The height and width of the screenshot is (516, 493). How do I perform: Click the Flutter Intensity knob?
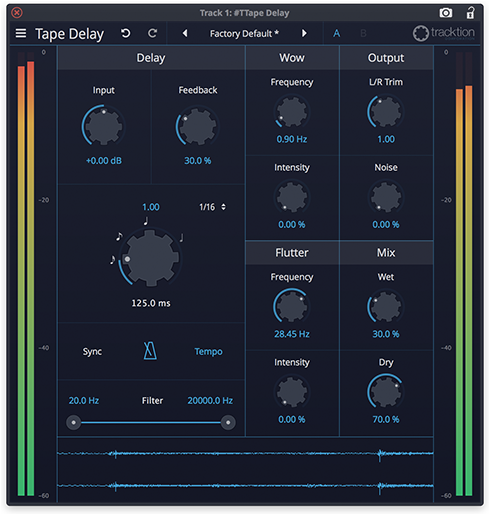pyautogui.click(x=292, y=391)
